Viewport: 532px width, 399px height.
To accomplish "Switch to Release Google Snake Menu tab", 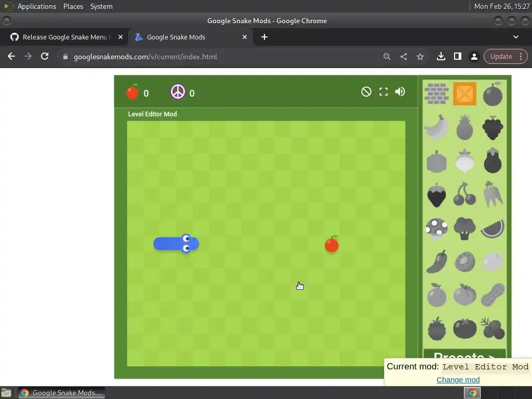I will tap(64, 37).
